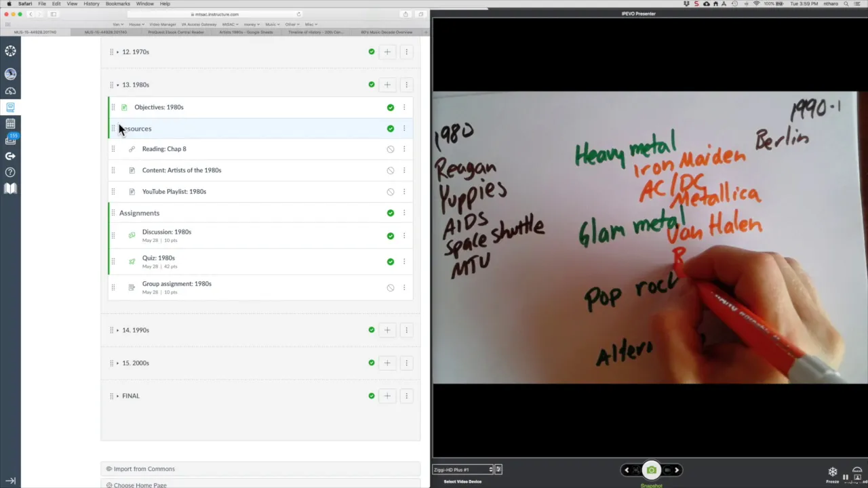
Task: Open the Safari File menu
Action: click(41, 3)
